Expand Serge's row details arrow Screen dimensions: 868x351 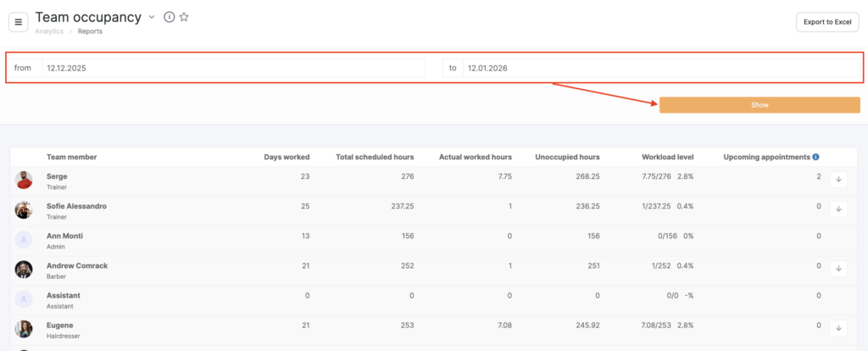(837, 179)
